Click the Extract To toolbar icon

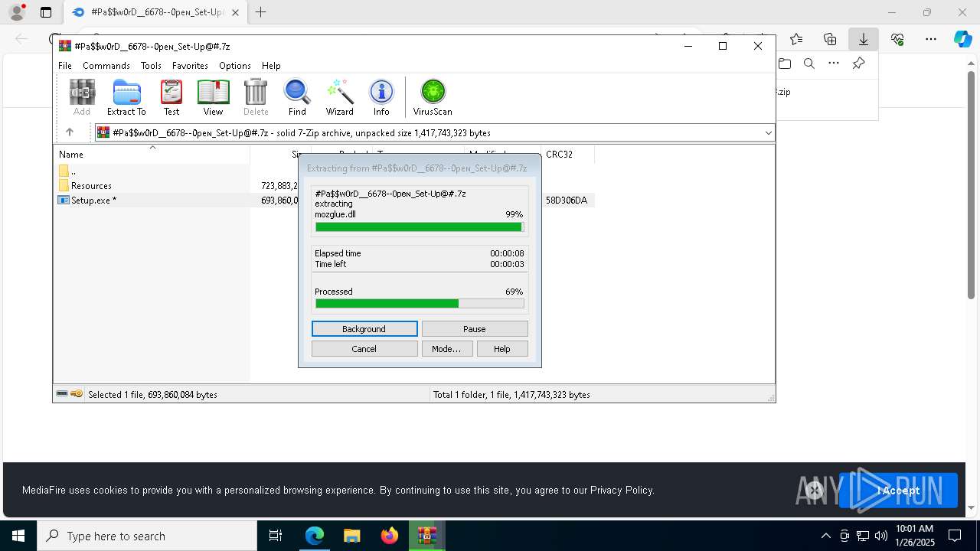(x=126, y=97)
